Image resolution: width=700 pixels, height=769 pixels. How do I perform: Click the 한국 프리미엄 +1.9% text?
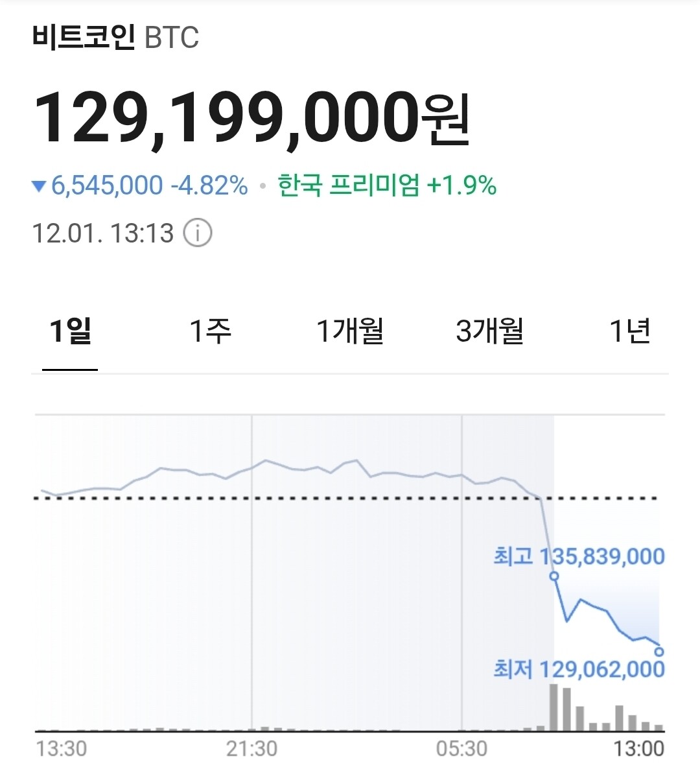387,186
